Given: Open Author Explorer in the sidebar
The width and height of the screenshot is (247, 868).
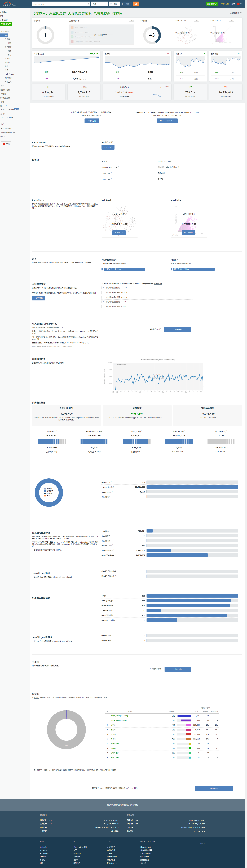Looking at the screenshot, I should tap(7, 110).
